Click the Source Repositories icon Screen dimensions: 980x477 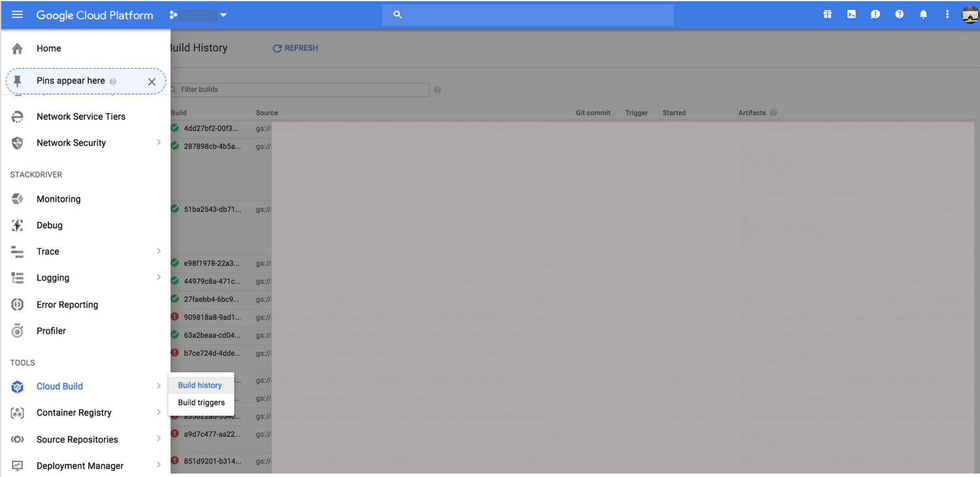[18, 440]
